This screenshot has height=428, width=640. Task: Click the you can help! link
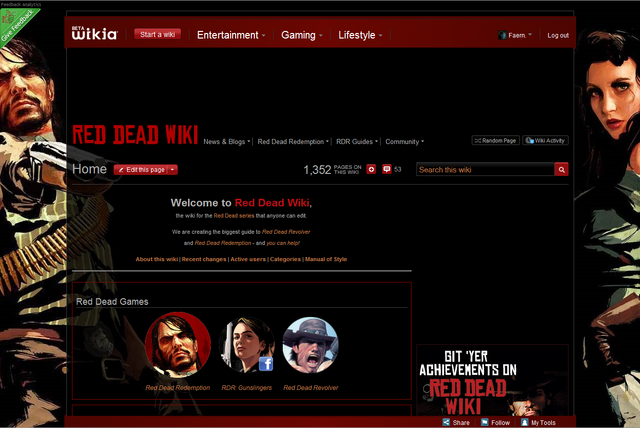283,243
